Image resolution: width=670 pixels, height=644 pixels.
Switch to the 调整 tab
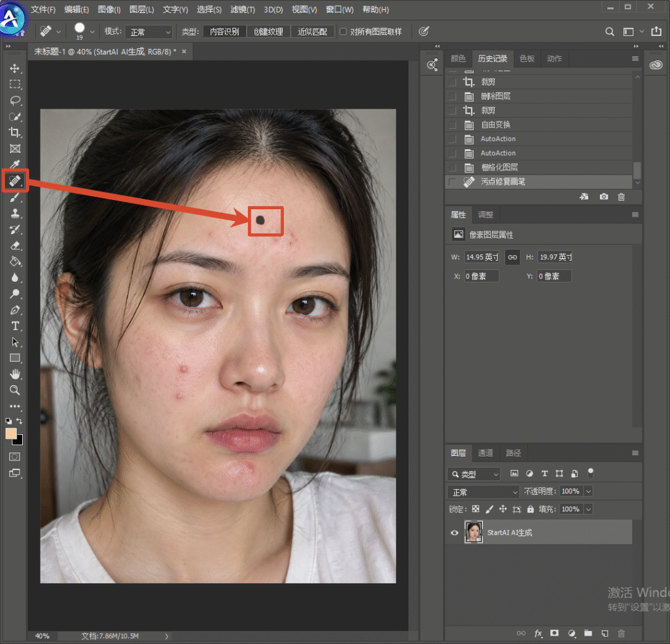(485, 215)
